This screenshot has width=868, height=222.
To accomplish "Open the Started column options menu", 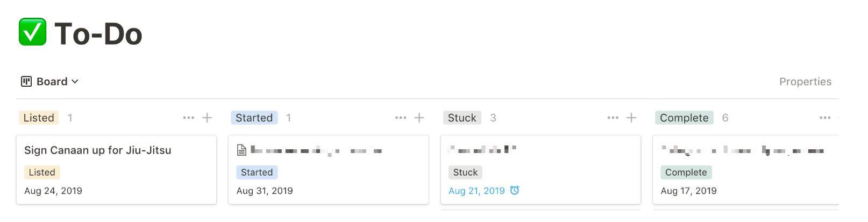I will pos(401,117).
